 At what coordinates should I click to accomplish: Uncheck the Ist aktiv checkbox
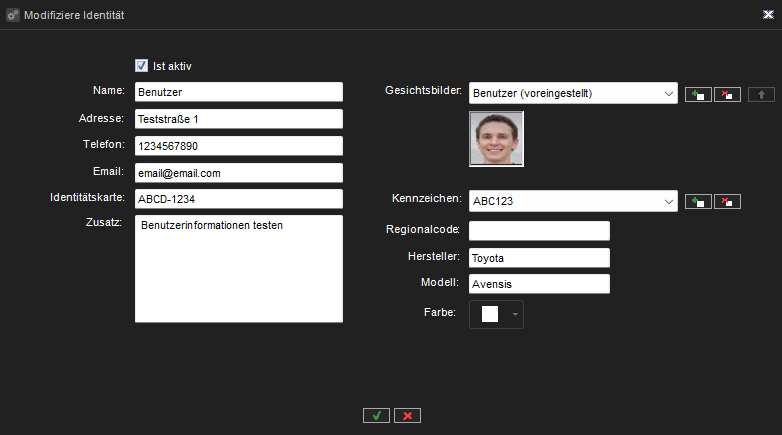tap(141, 66)
